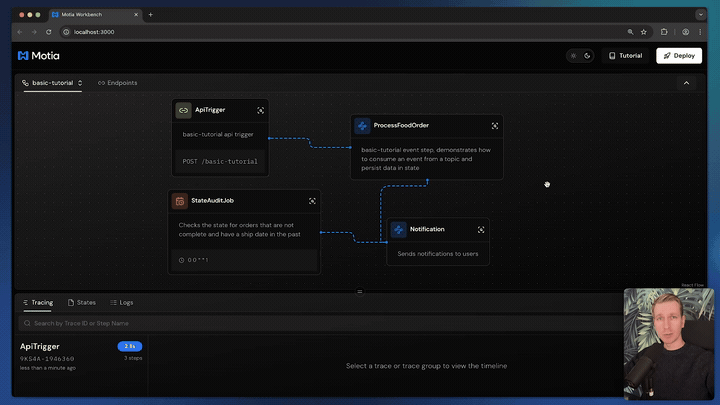Click the Deploy button
The width and height of the screenshot is (720, 405).
coord(678,56)
